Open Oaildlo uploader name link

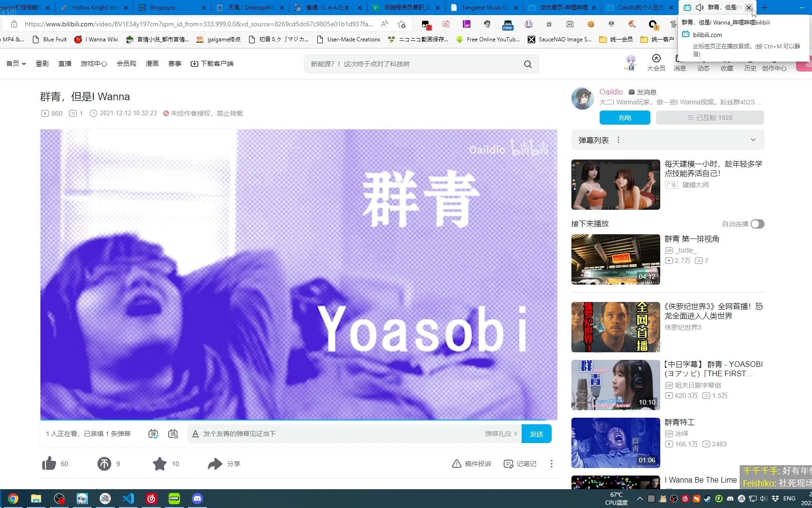611,92
